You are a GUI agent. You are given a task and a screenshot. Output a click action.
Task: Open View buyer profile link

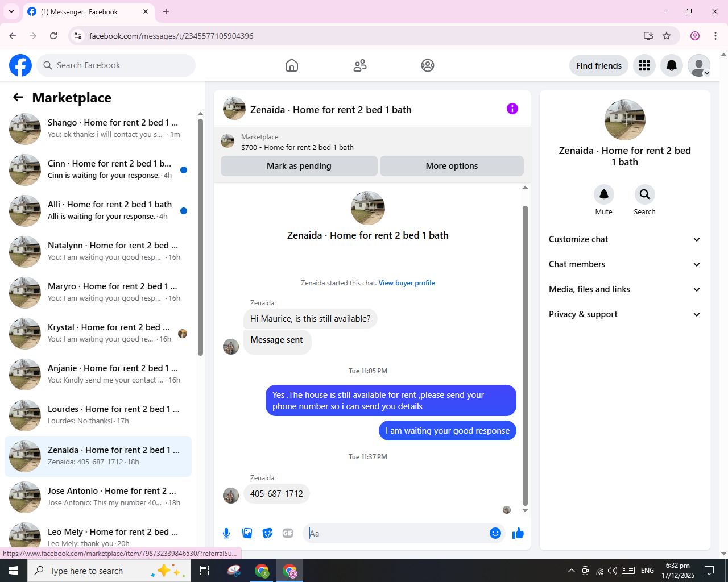point(407,283)
